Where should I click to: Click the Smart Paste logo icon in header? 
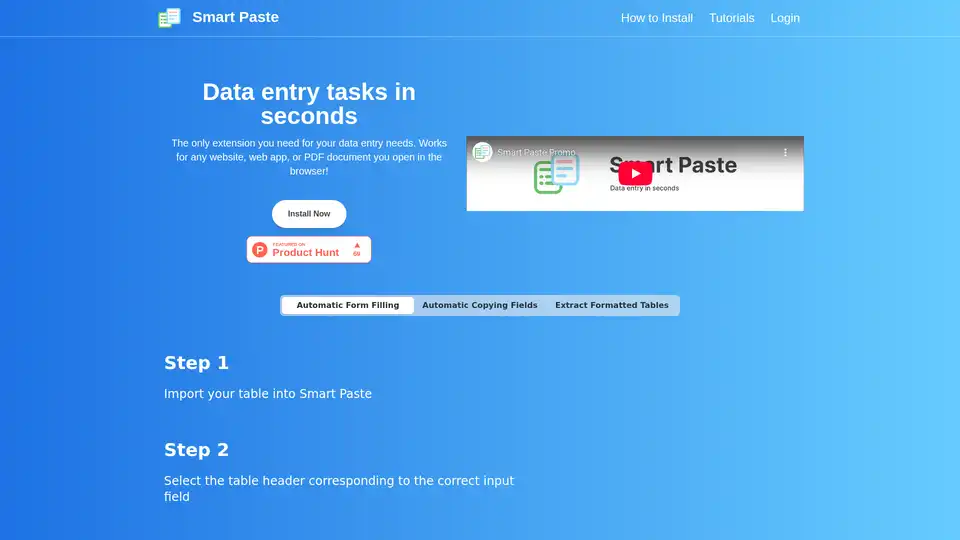pyautogui.click(x=169, y=18)
